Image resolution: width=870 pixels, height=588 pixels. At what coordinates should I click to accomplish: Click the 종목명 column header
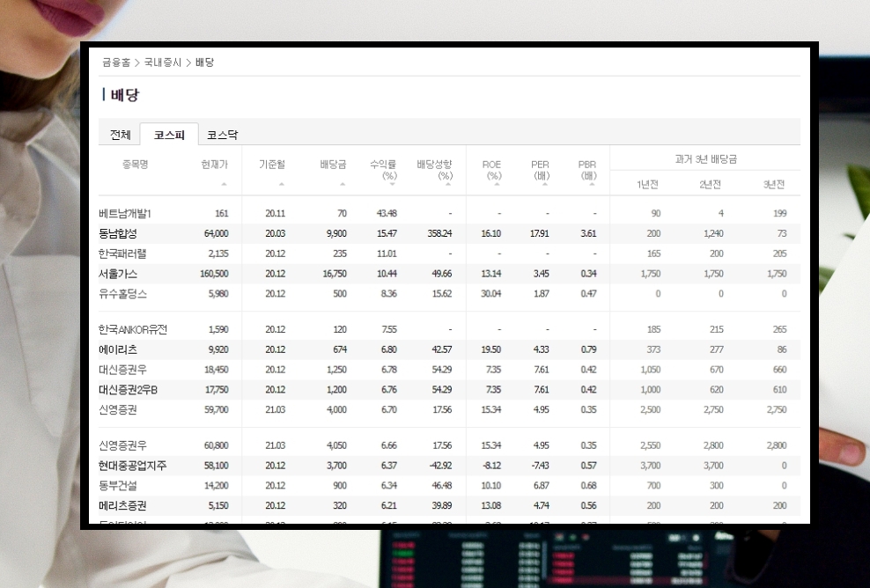[135, 165]
